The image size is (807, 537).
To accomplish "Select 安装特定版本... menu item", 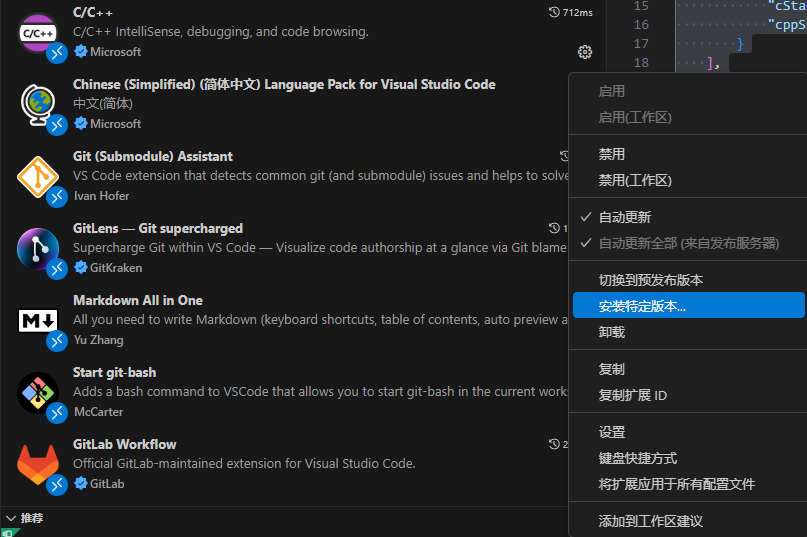I will 688,305.
